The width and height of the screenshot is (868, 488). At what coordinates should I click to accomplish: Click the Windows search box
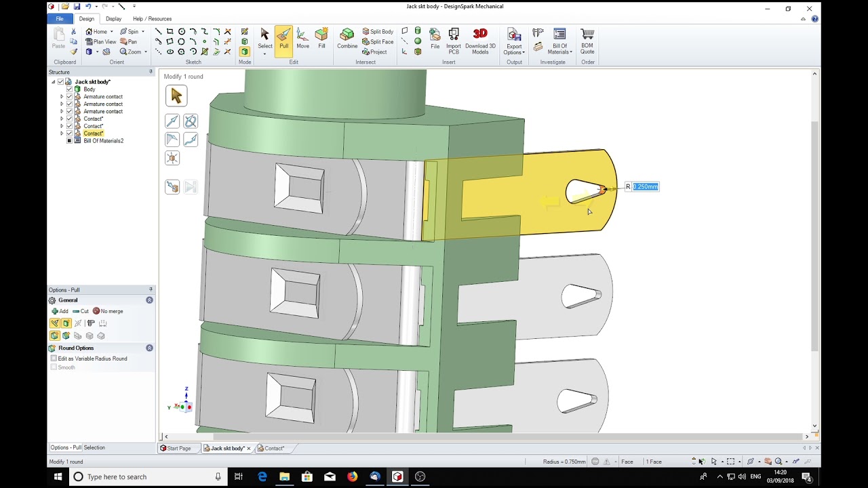click(x=147, y=476)
